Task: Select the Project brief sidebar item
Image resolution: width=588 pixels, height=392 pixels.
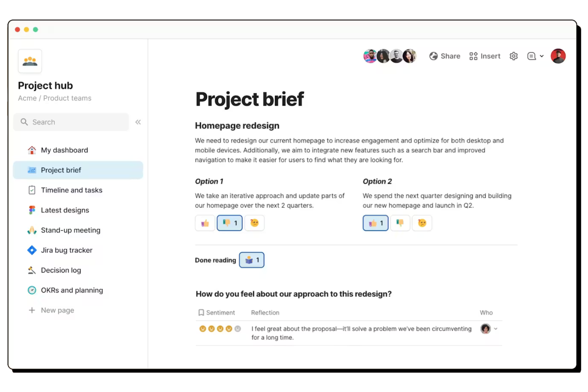Action: click(61, 170)
